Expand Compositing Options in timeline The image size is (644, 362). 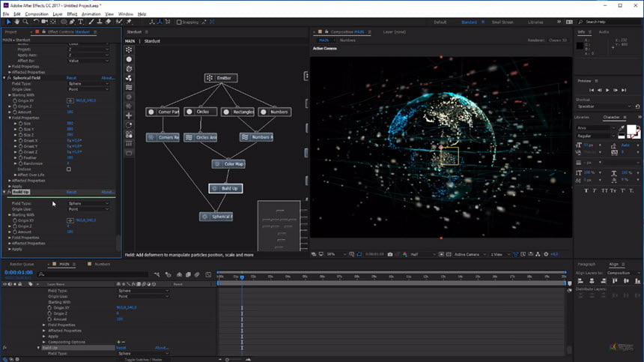[x=44, y=343]
